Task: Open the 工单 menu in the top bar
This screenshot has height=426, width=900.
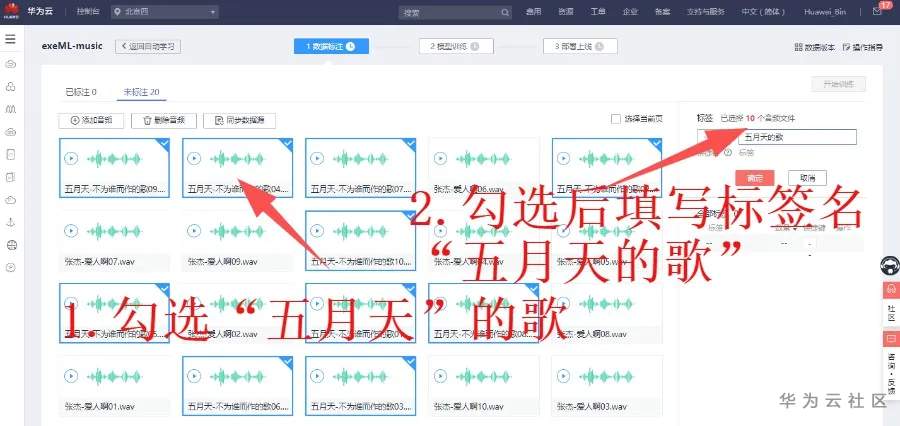Action: tap(598, 12)
